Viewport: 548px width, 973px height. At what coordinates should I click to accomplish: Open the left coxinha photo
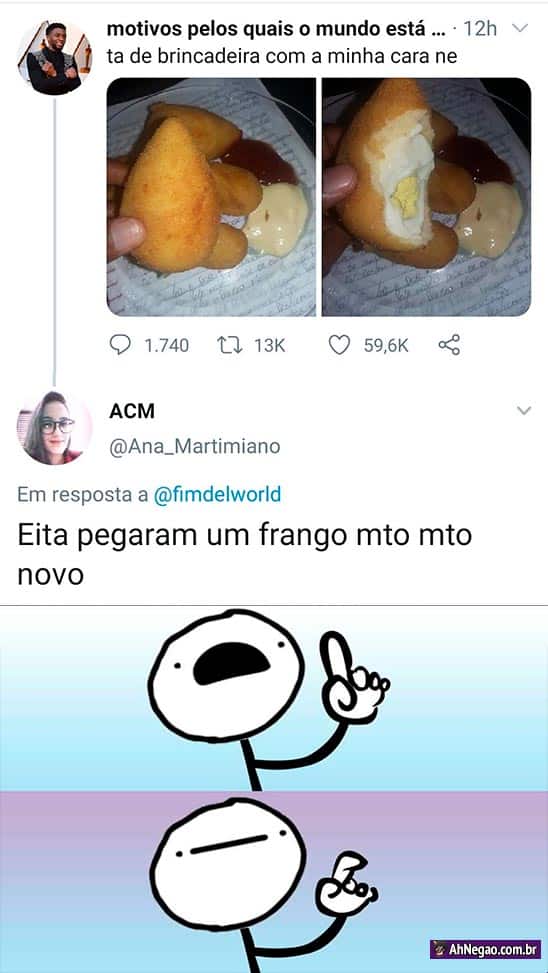[x=211, y=197]
